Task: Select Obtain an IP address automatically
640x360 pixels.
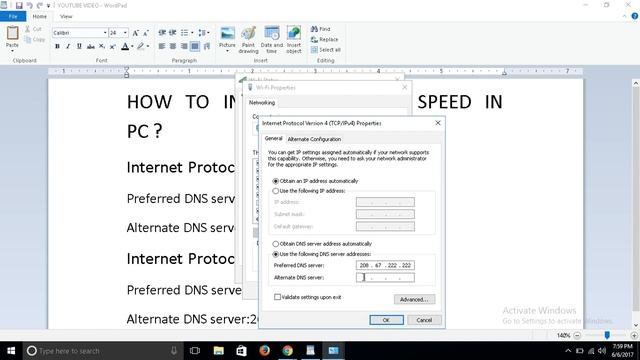Action: click(276, 181)
